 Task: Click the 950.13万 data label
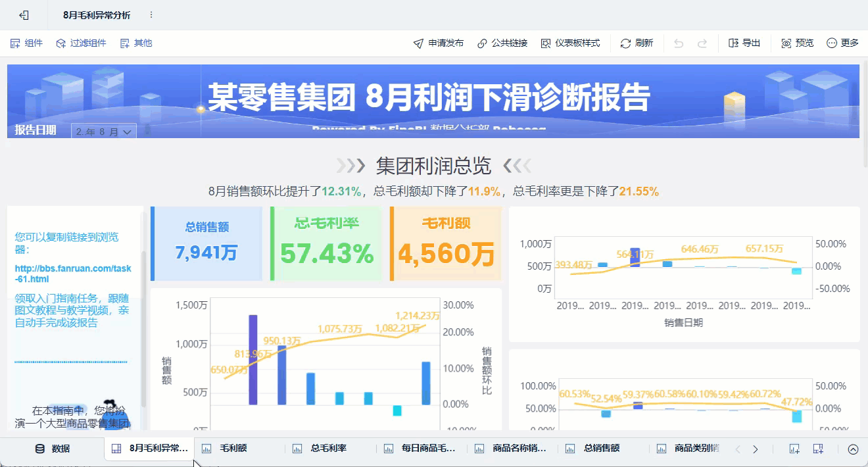coord(282,341)
